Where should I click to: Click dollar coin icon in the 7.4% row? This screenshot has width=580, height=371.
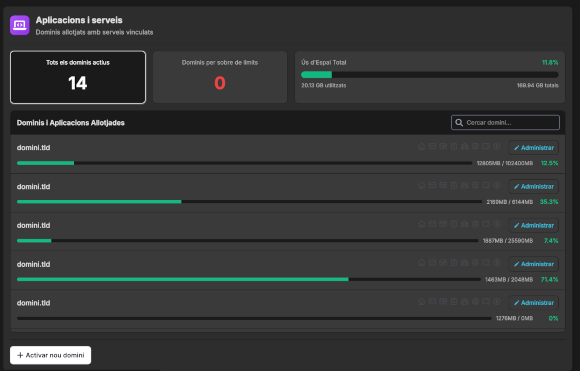(497, 224)
